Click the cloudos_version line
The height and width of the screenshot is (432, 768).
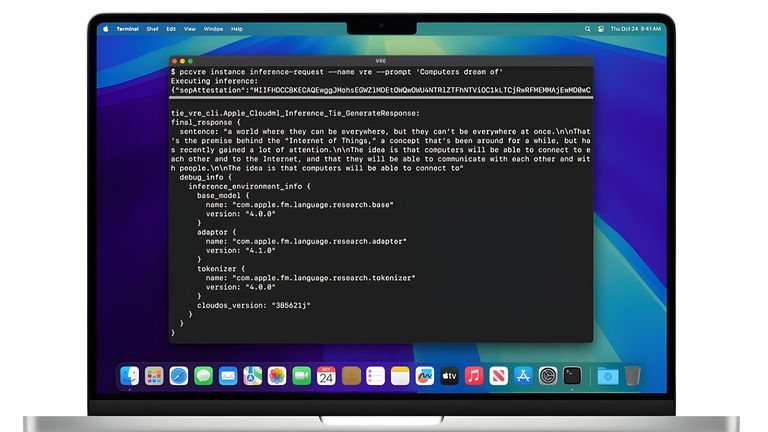254,305
